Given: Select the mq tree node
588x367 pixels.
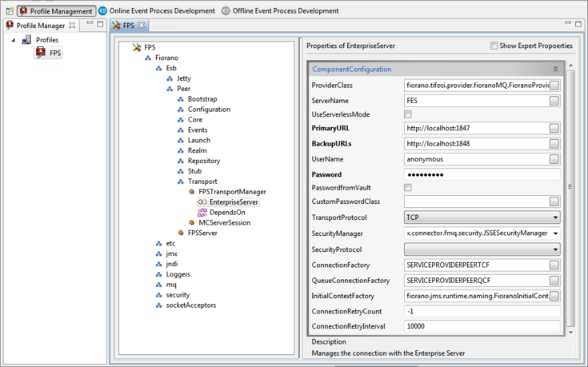Looking at the screenshot, I should point(171,285).
